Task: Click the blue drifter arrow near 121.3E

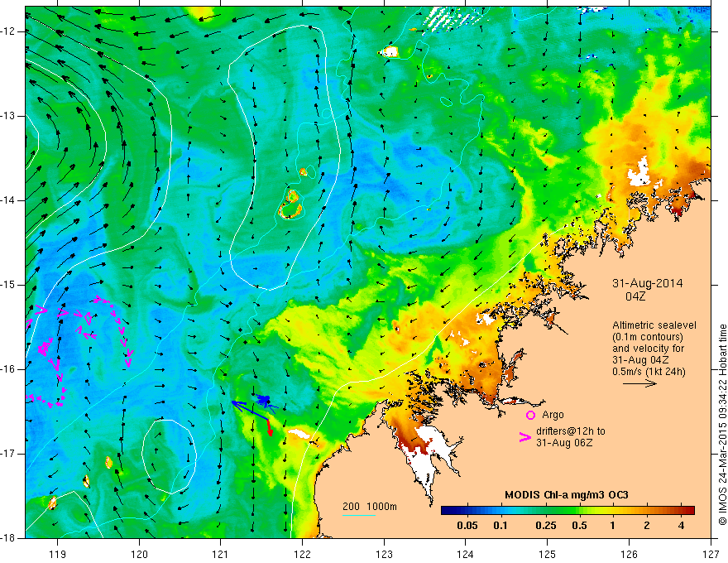Action: (x=250, y=411)
